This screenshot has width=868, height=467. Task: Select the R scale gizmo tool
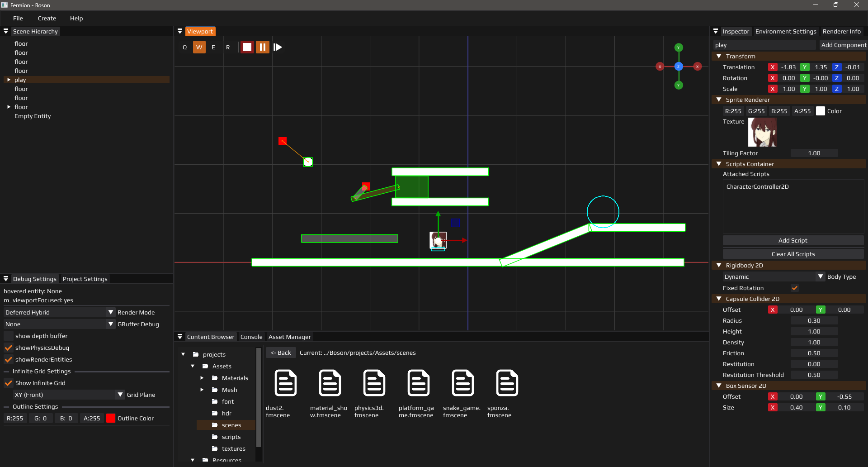tap(228, 47)
